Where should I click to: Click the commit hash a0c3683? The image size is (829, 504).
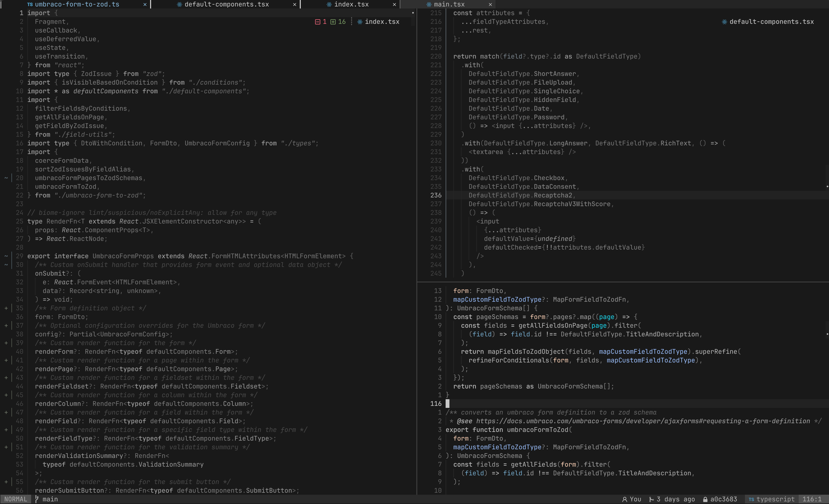tap(723, 499)
